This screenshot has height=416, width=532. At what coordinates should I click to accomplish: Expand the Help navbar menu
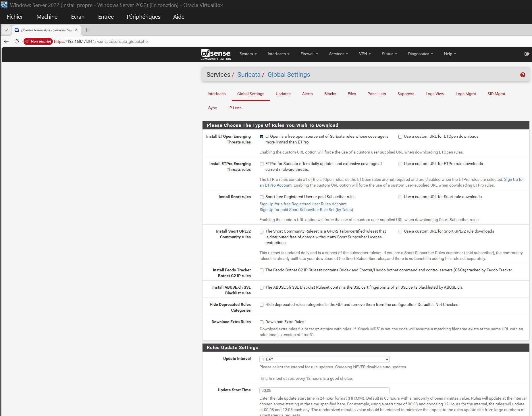pos(450,54)
